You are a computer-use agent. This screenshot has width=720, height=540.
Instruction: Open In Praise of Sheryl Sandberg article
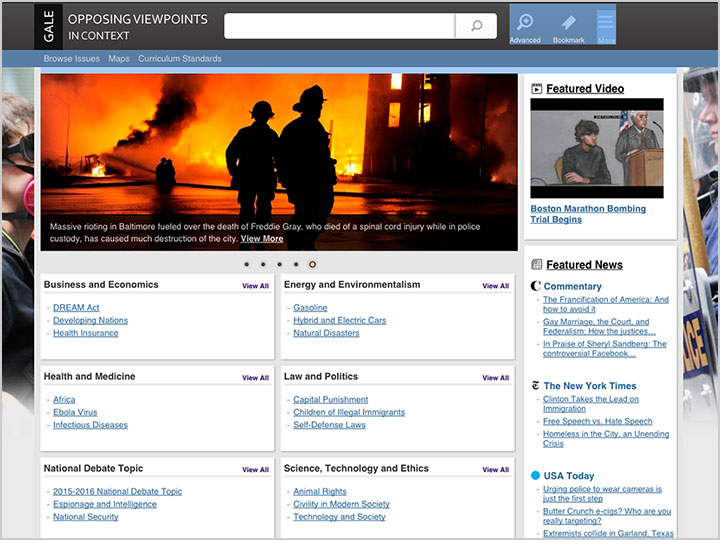click(x=604, y=349)
